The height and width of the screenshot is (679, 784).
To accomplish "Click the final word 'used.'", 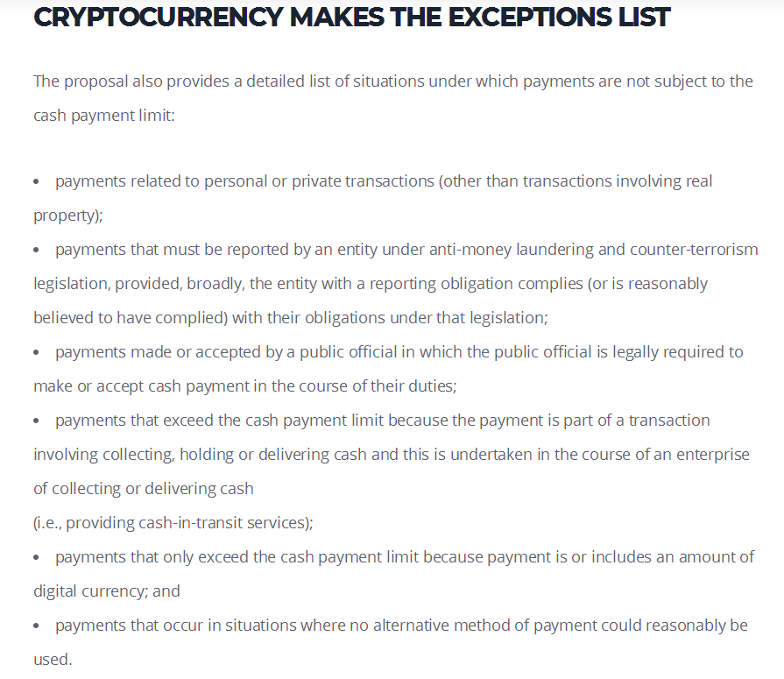I will (53, 660).
